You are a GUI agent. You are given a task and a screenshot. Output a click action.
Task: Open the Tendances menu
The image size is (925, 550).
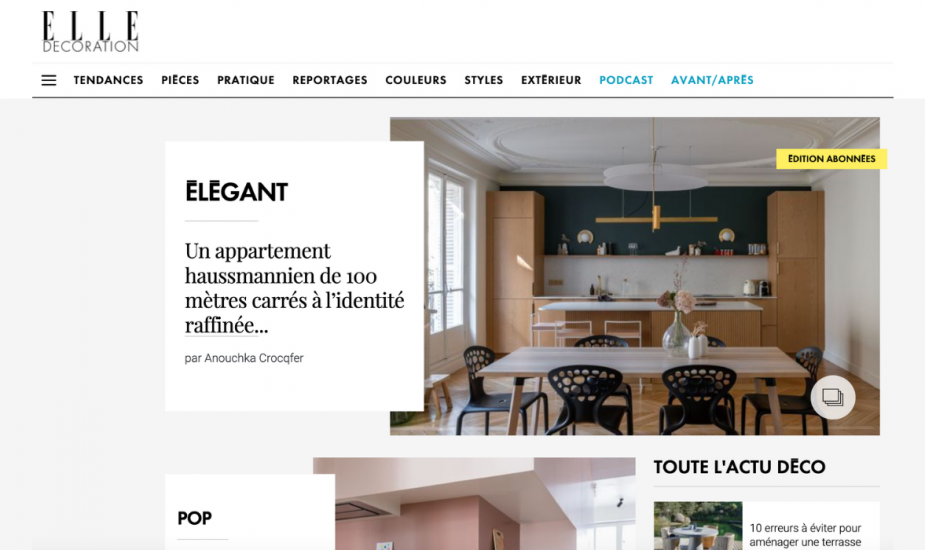(x=109, y=80)
